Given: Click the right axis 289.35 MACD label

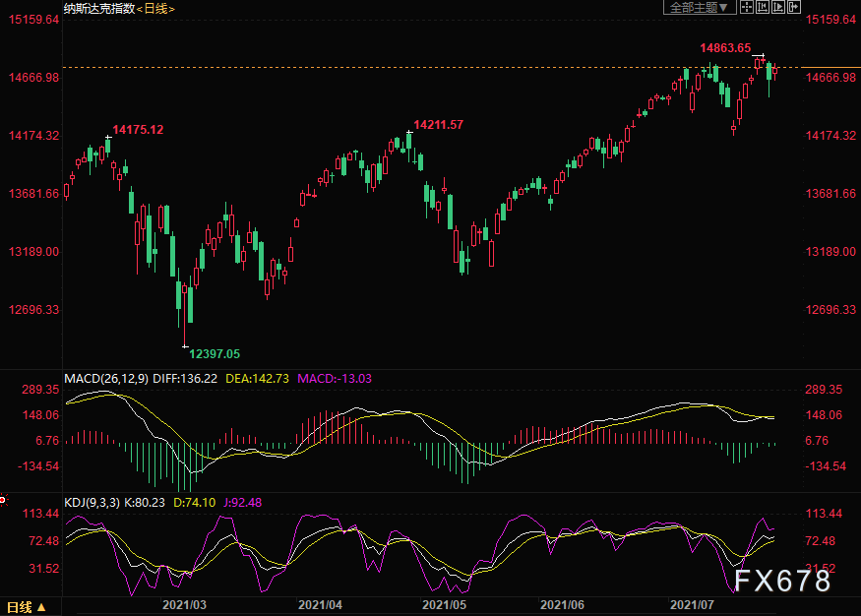Looking at the screenshot, I should [823, 390].
